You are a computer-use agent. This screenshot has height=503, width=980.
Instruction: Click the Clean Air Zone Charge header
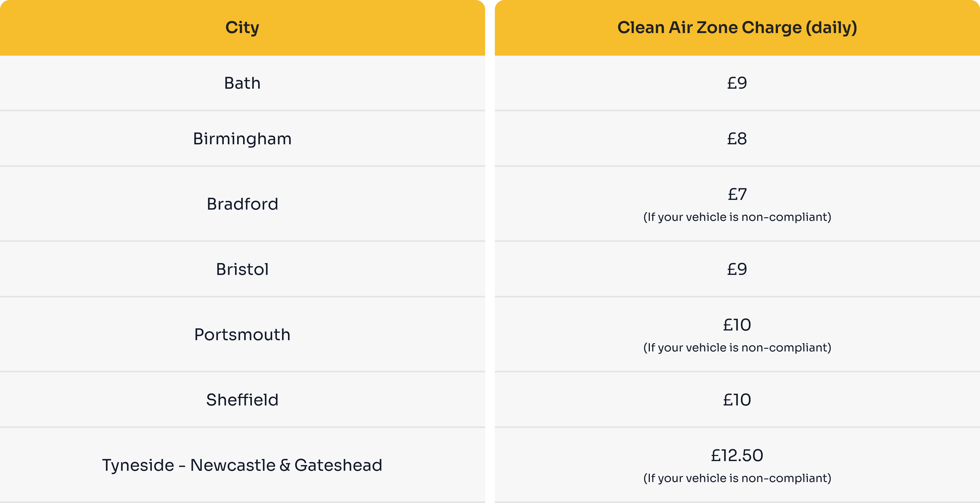[x=737, y=27]
